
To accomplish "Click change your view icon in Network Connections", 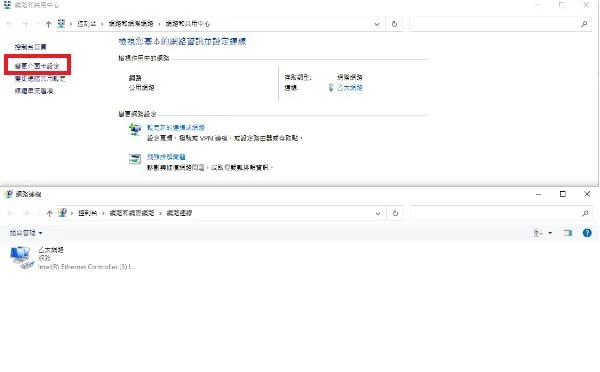I will click(x=538, y=233).
